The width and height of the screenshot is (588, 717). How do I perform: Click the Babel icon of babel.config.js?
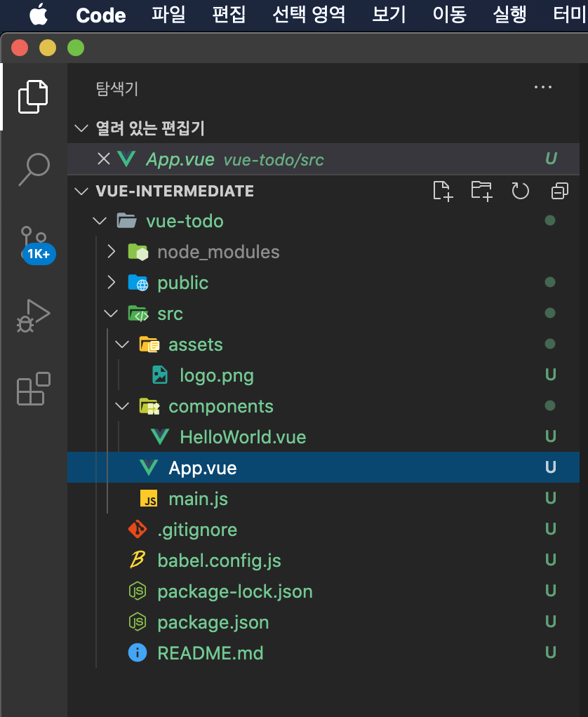(137, 560)
